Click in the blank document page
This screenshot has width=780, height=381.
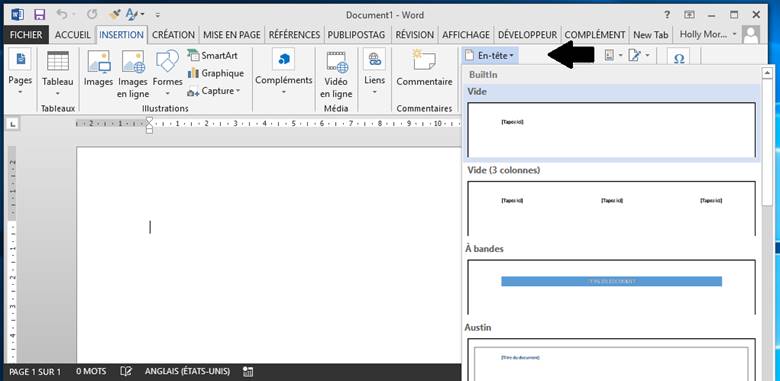(269, 255)
